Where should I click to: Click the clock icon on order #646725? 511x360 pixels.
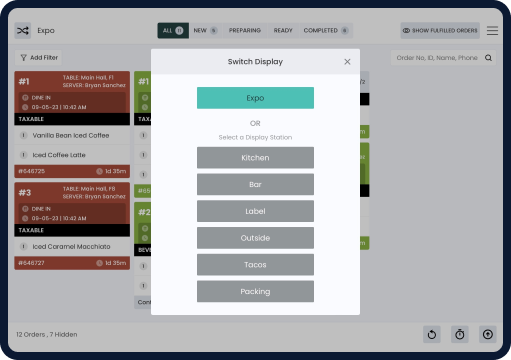tap(99, 171)
